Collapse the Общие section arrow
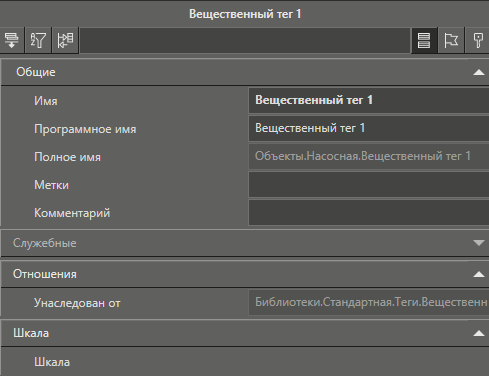489x376 pixels. (x=479, y=72)
